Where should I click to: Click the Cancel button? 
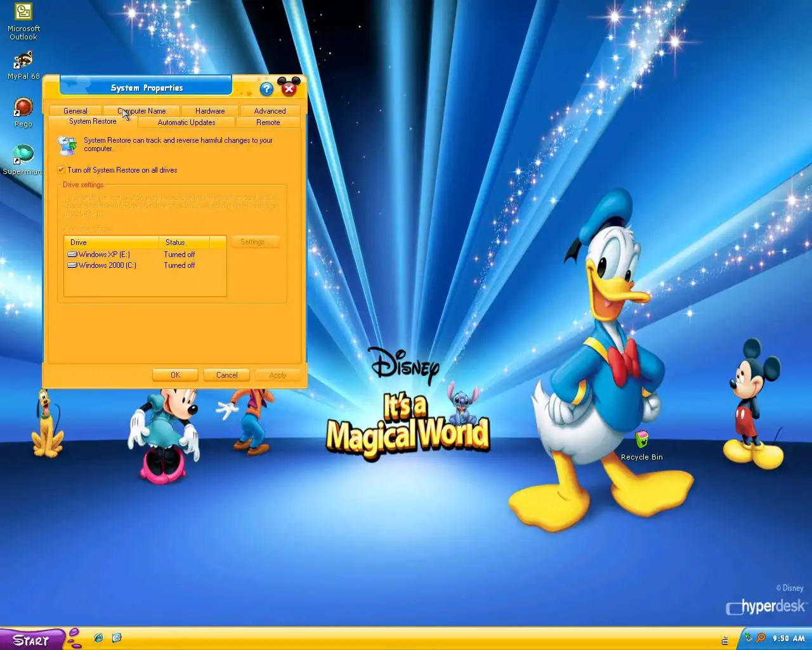click(226, 375)
